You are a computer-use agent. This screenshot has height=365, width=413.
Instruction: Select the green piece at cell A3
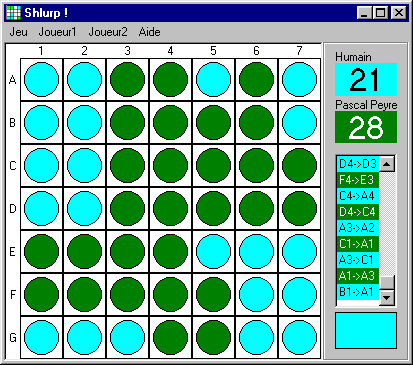click(x=127, y=80)
